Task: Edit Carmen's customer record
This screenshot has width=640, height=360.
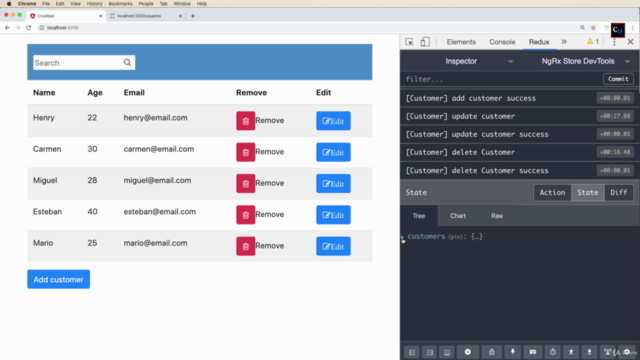Action: coord(333,152)
